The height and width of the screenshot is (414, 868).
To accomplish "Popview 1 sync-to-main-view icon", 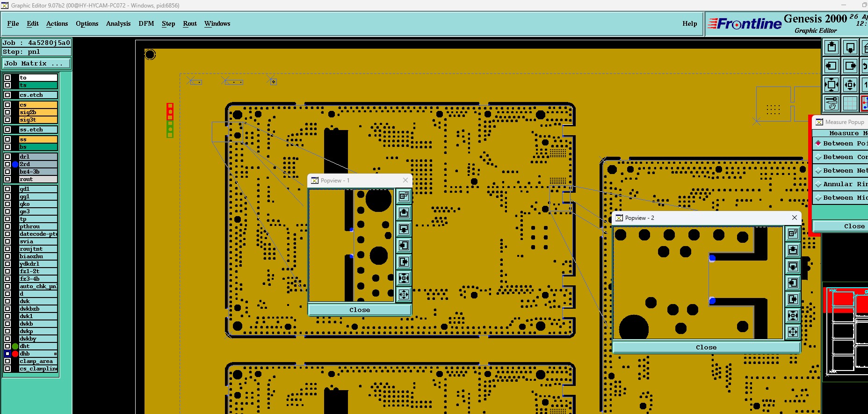I will tap(404, 196).
